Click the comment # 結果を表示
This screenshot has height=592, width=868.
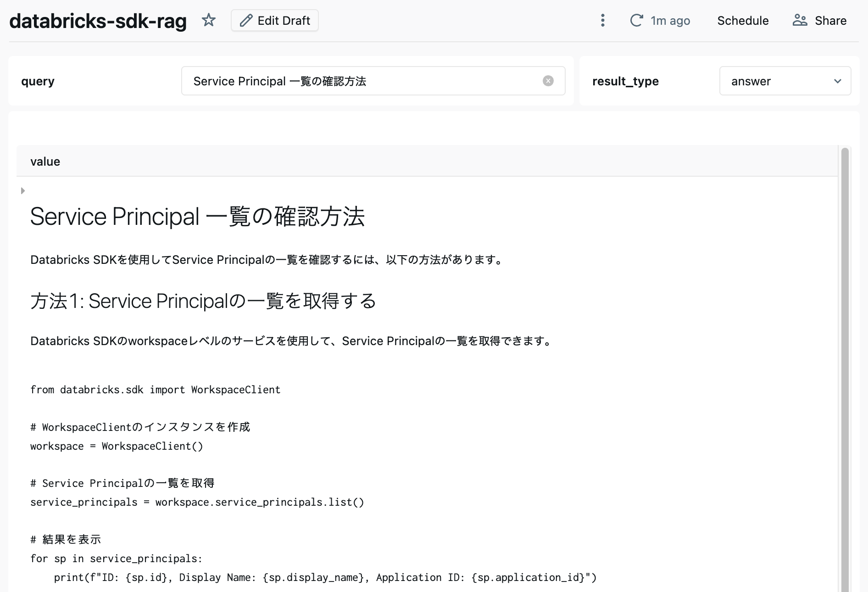coord(66,540)
